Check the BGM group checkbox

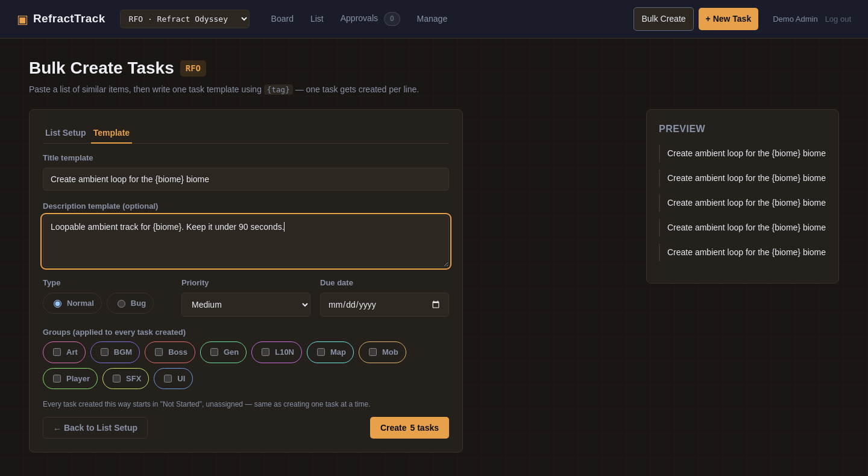(x=104, y=352)
